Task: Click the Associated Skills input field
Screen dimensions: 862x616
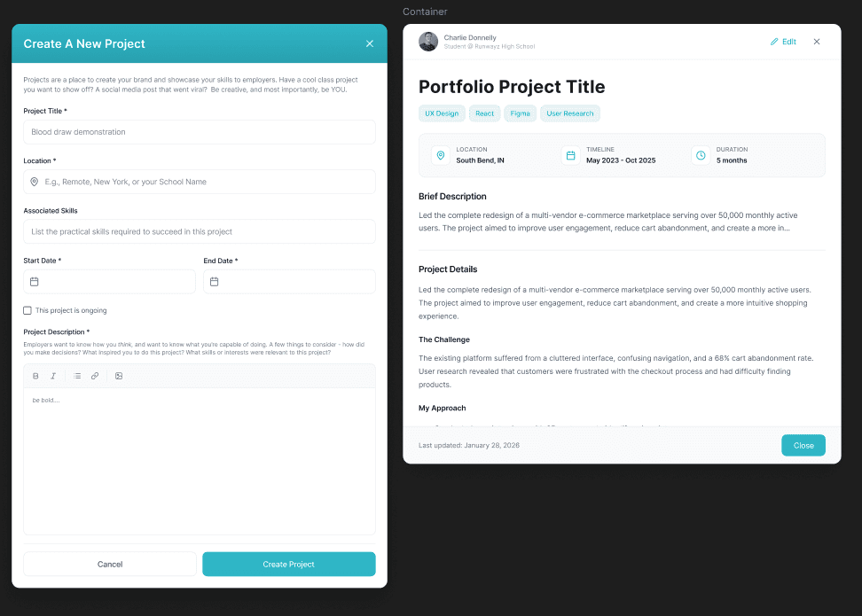Action: tap(200, 231)
